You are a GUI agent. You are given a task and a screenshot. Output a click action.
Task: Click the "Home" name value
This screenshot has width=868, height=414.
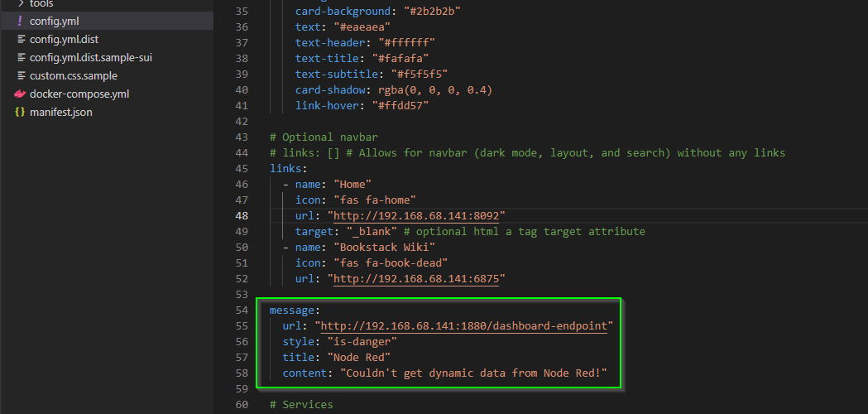pyautogui.click(x=352, y=184)
